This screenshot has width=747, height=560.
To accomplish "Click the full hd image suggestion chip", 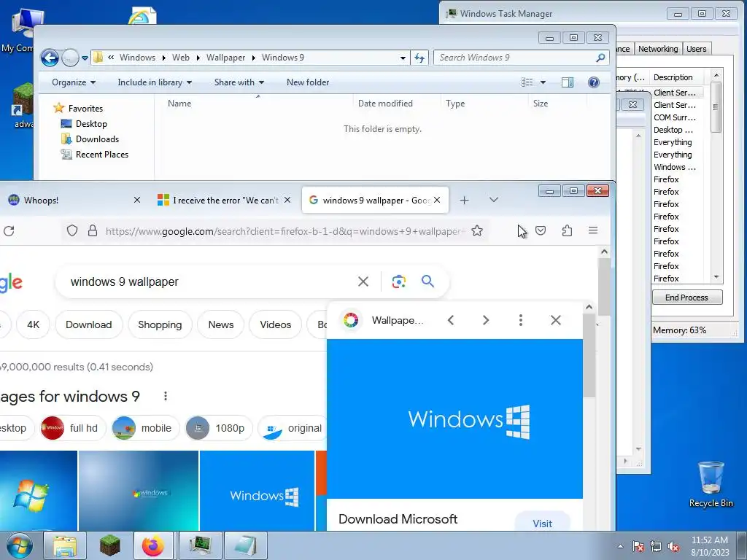I will pos(71,428).
